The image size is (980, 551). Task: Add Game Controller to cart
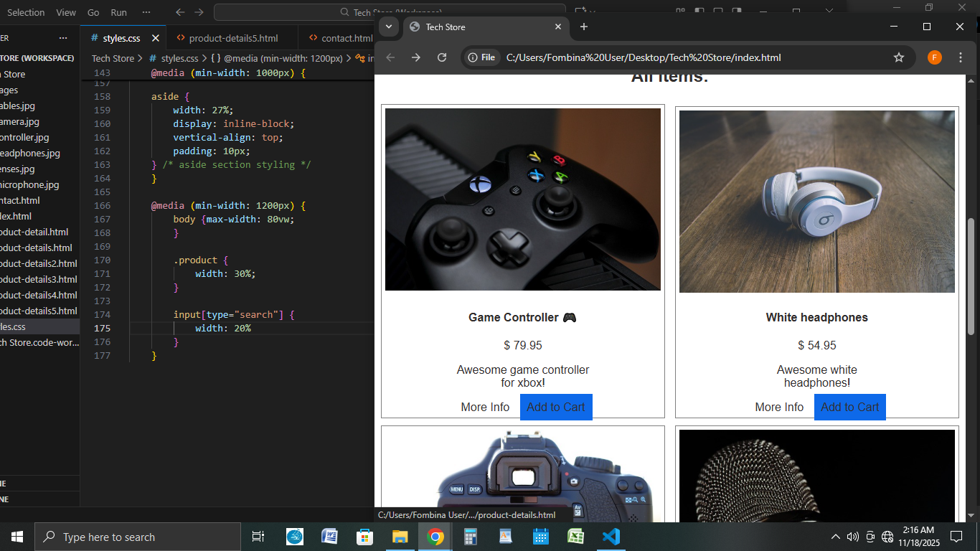556,407
